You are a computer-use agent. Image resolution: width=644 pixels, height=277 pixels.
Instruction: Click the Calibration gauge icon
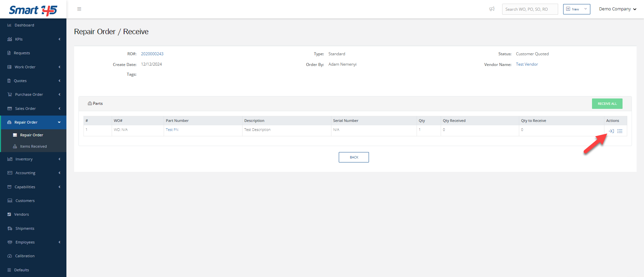pyautogui.click(x=9, y=256)
